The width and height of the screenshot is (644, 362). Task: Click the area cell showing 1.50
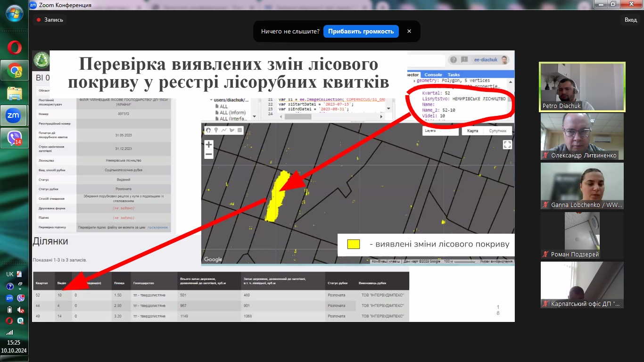(x=121, y=295)
